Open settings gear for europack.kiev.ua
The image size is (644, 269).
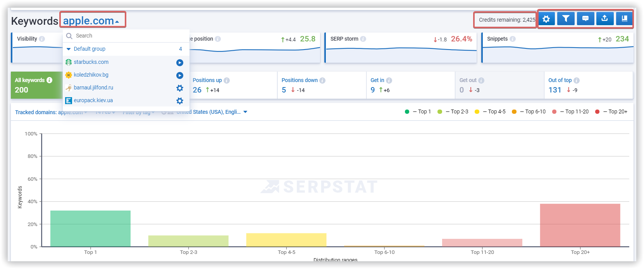click(x=180, y=101)
